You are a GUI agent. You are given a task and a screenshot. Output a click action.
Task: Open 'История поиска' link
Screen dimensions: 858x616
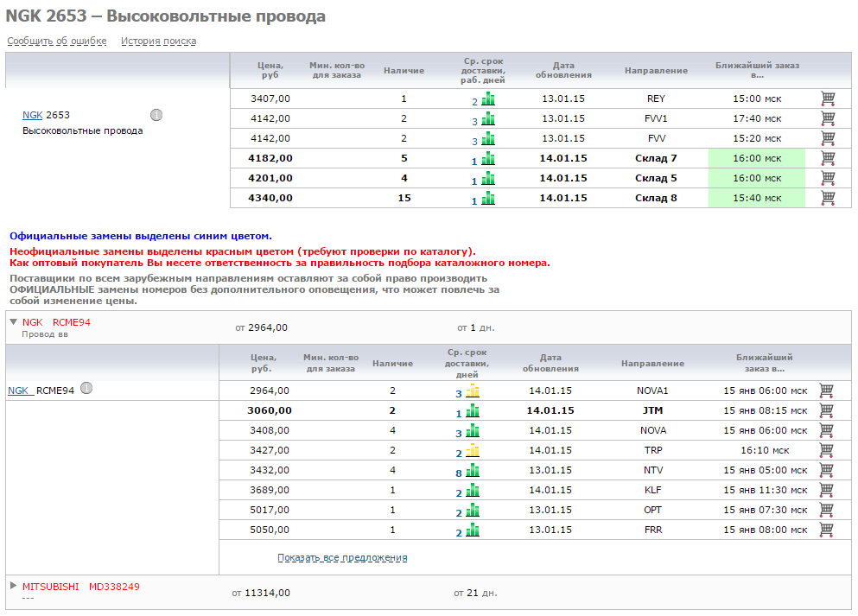[x=159, y=41]
